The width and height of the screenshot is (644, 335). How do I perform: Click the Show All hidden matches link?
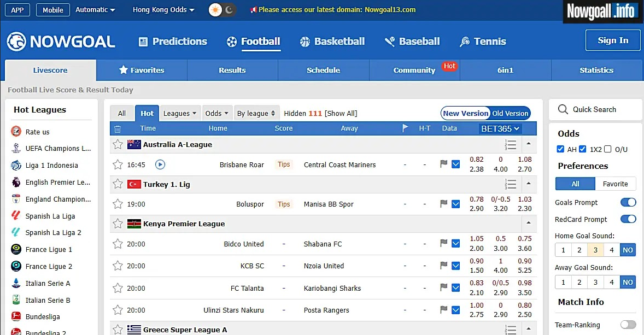341,113
